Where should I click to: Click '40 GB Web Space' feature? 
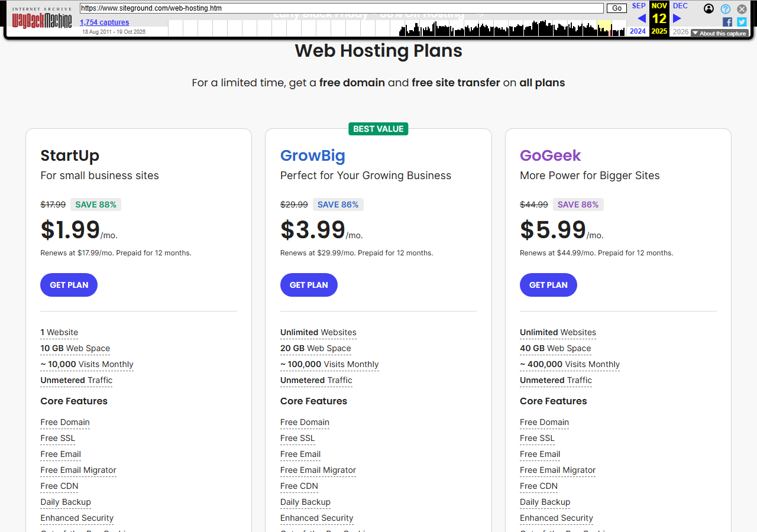point(555,349)
